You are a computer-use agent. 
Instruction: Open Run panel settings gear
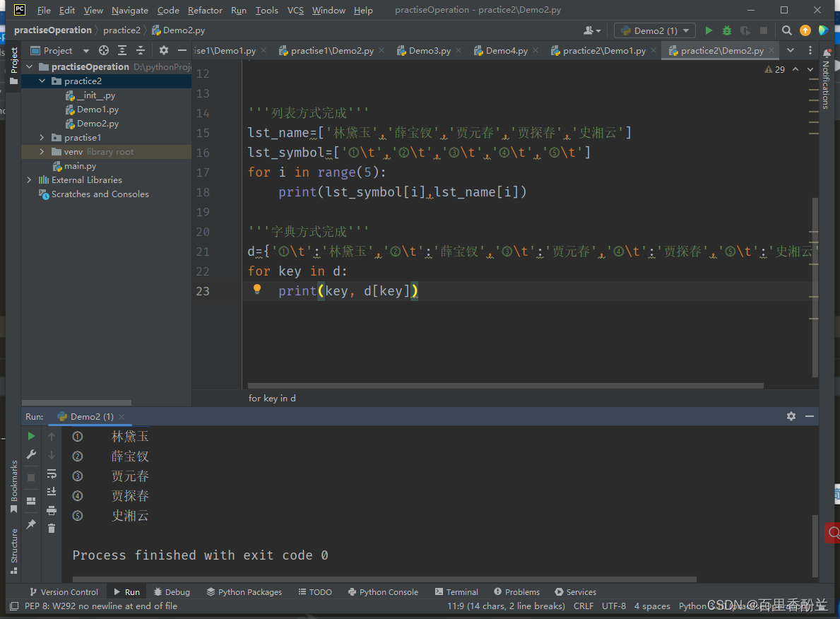(x=791, y=416)
